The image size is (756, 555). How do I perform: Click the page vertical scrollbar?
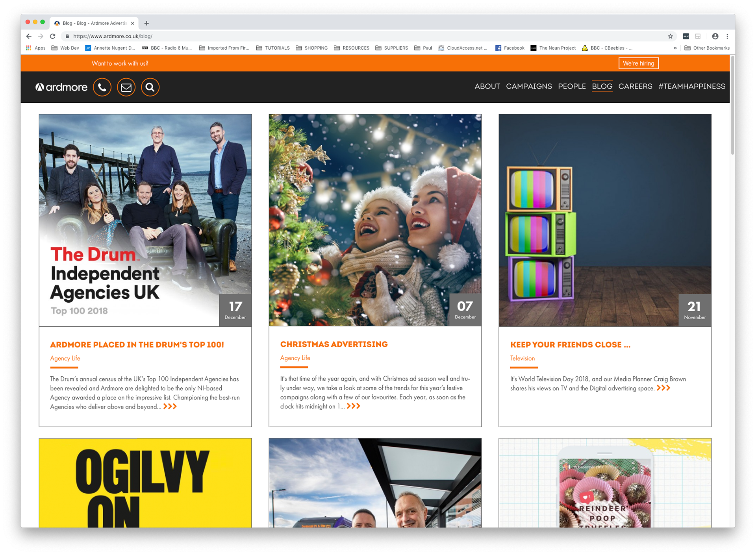tap(732, 105)
